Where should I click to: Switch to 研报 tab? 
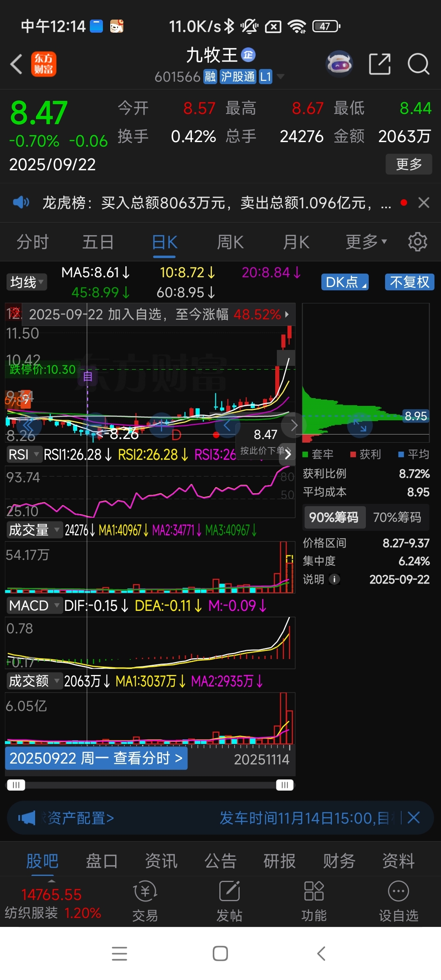[x=280, y=861]
